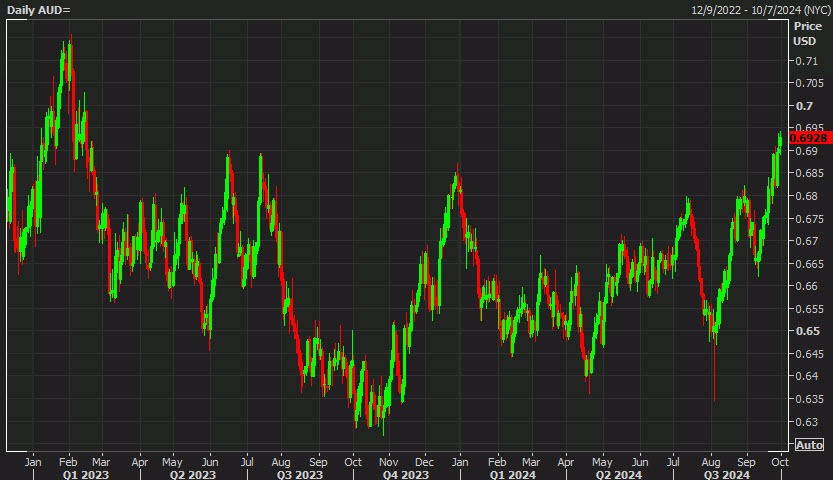Click the long red August 2024 low wick
This screenshot has width=833, height=480.
coord(715,372)
